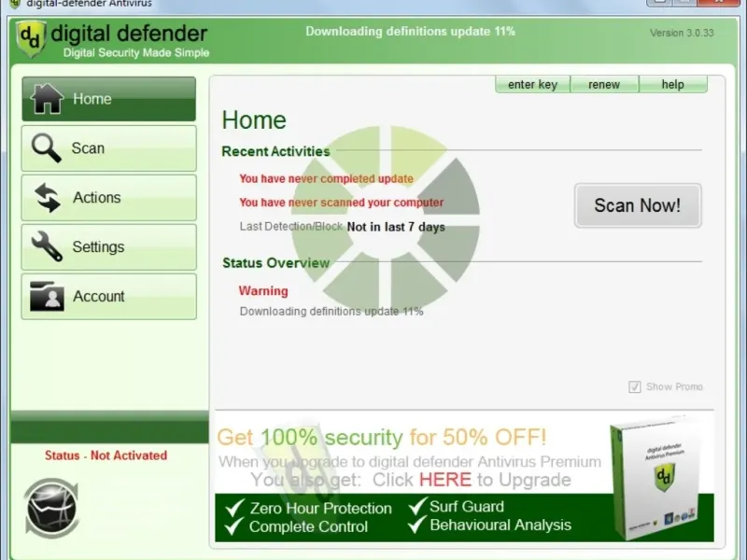This screenshot has width=747, height=560.
Task: Open the Account section
Action: [108, 296]
